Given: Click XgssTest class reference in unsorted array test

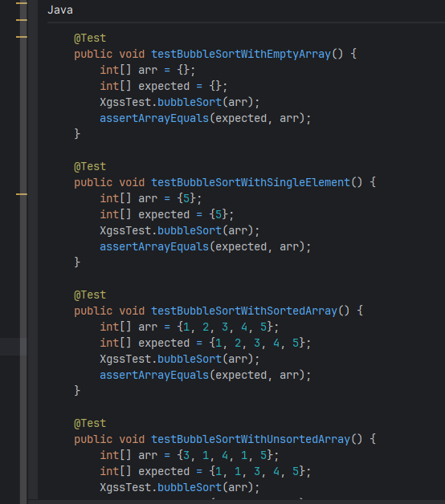Looking at the screenshot, I should click(x=125, y=488).
